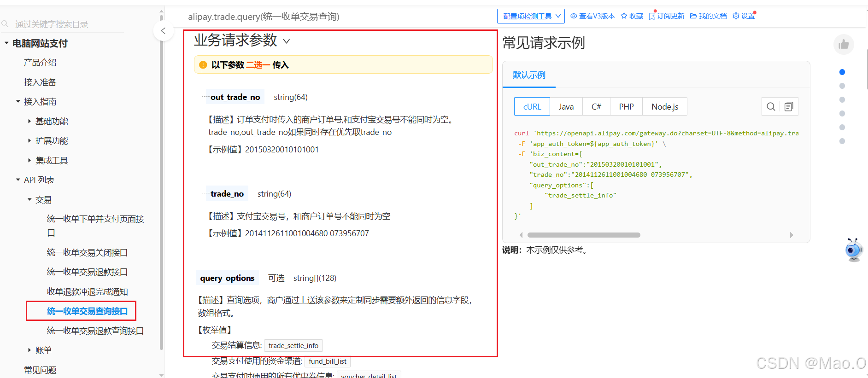This screenshot has width=868, height=378.
Task: Click the code example search icon
Action: (771, 107)
